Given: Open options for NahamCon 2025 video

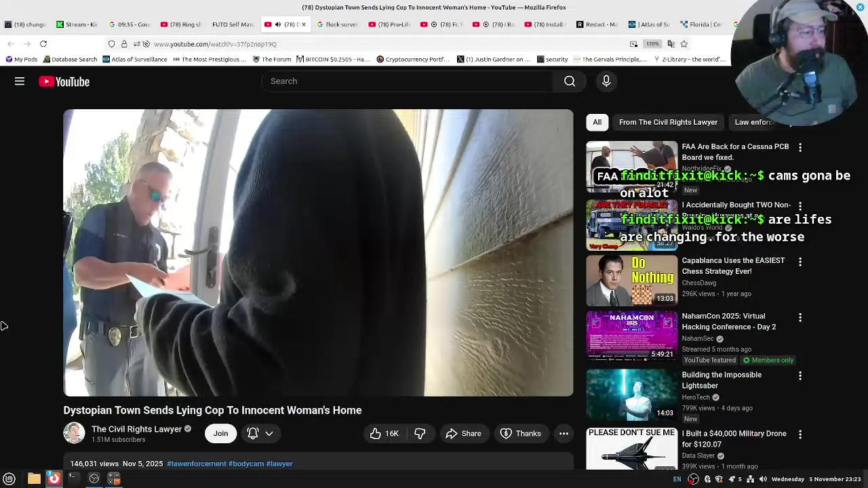Looking at the screenshot, I should (x=800, y=317).
